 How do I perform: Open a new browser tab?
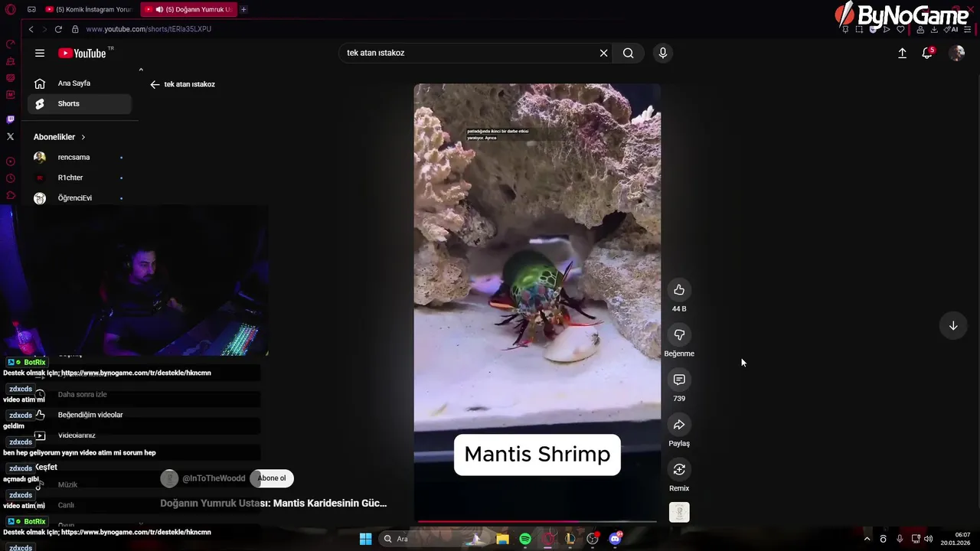pos(243,9)
